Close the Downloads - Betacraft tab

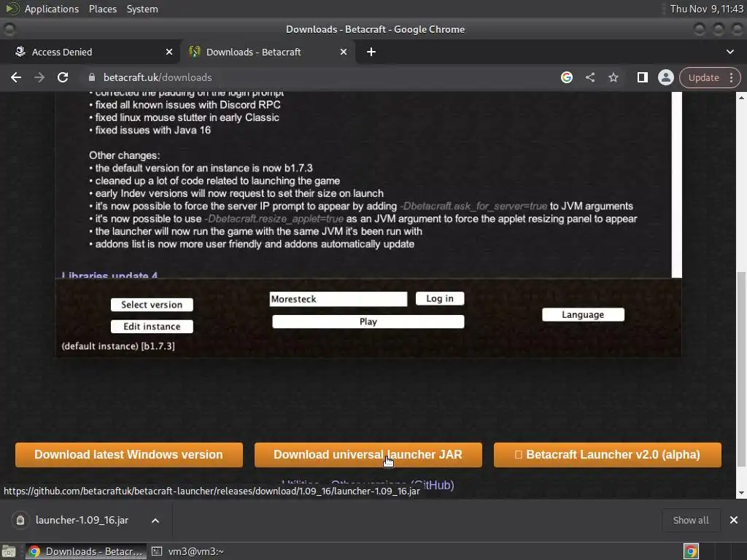(344, 52)
